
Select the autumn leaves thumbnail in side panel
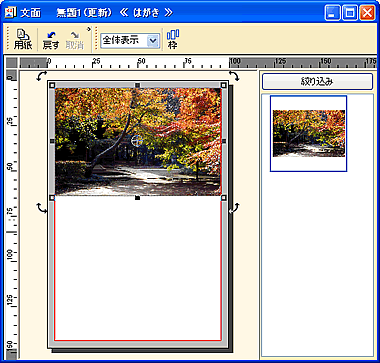(x=308, y=133)
